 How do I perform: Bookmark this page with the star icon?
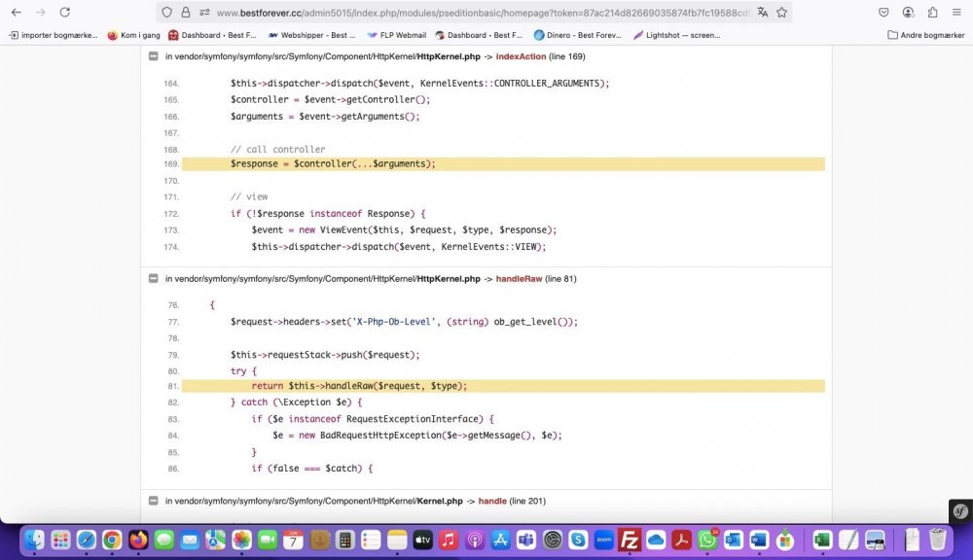[782, 12]
